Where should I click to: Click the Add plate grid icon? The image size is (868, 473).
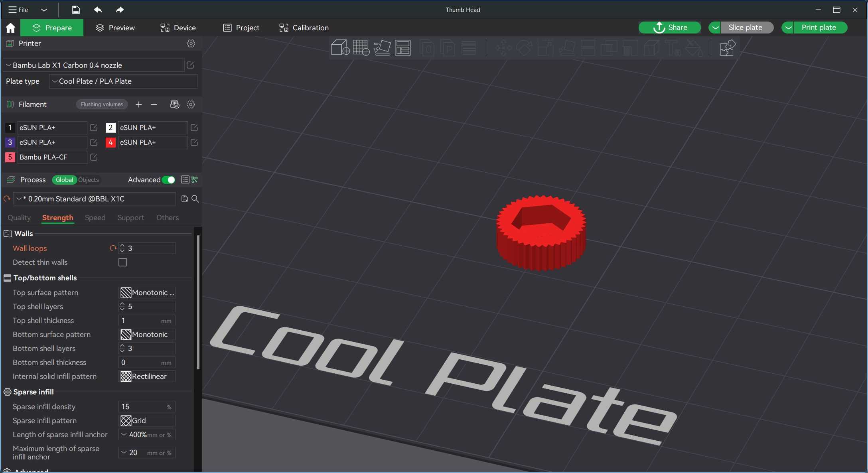(x=361, y=48)
